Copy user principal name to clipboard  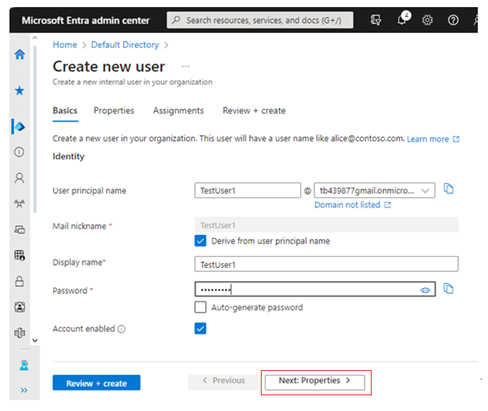[x=448, y=189]
